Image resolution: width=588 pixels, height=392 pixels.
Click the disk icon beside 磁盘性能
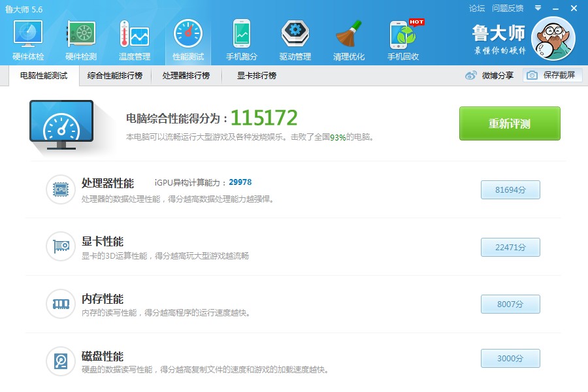61,361
